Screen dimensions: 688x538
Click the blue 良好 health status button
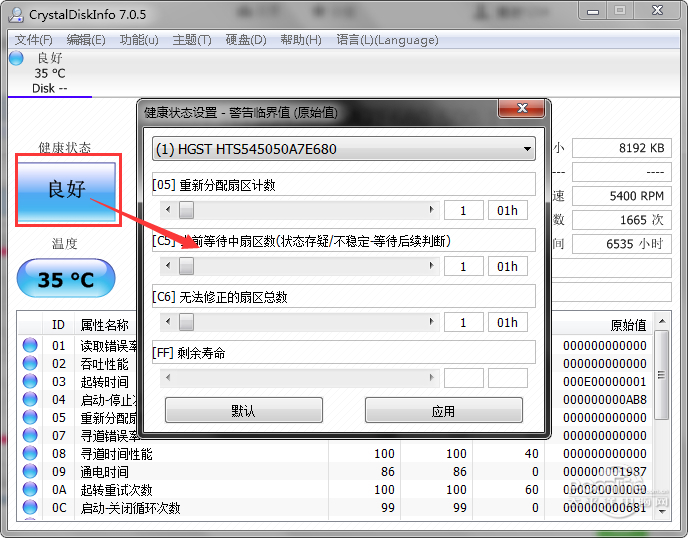[x=66, y=190]
